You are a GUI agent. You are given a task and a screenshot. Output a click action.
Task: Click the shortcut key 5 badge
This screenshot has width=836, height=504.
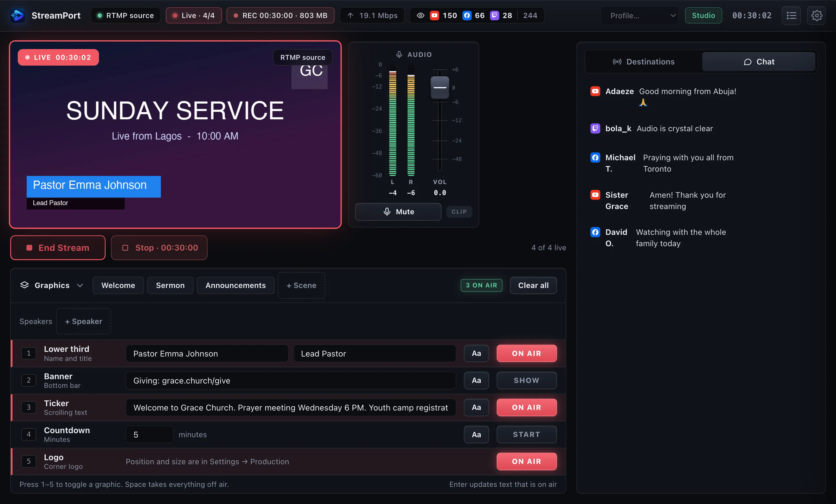pos(28,461)
